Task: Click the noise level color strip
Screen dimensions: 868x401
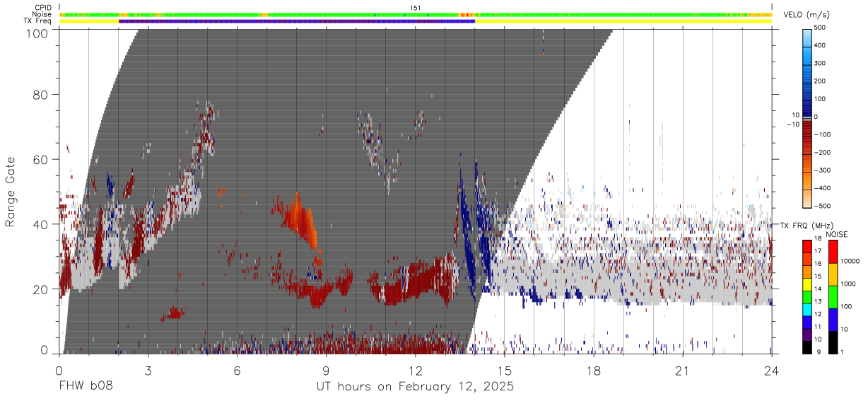Action: [x=416, y=14]
